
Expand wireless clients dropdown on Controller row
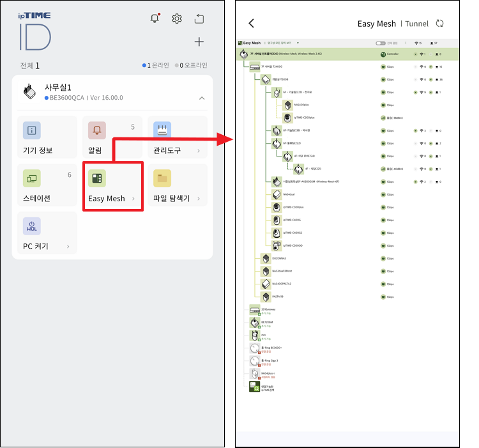(x=416, y=54)
